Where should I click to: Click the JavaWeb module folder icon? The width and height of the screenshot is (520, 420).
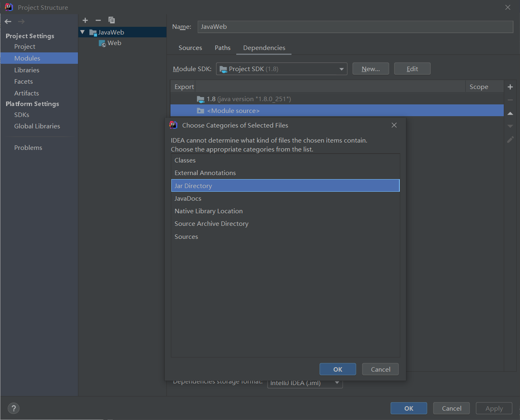[93, 32]
